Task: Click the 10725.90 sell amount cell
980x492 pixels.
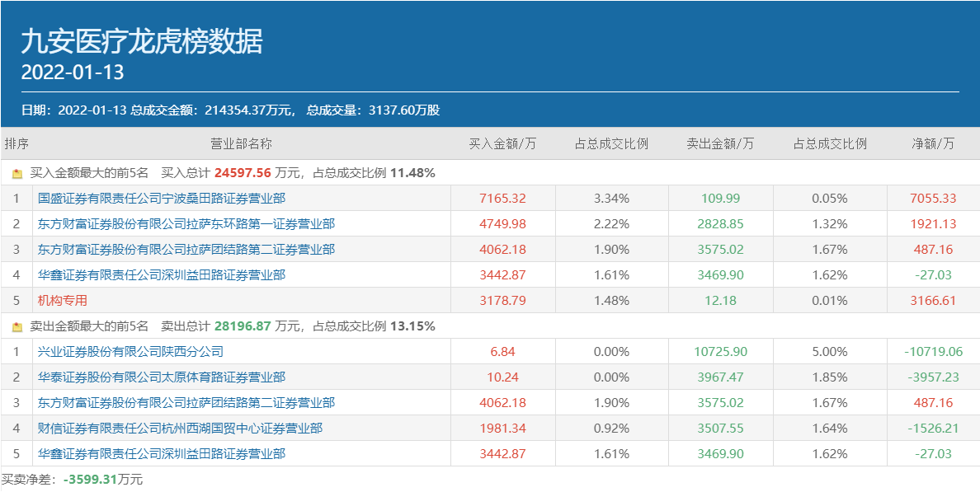Action: [x=720, y=352]
